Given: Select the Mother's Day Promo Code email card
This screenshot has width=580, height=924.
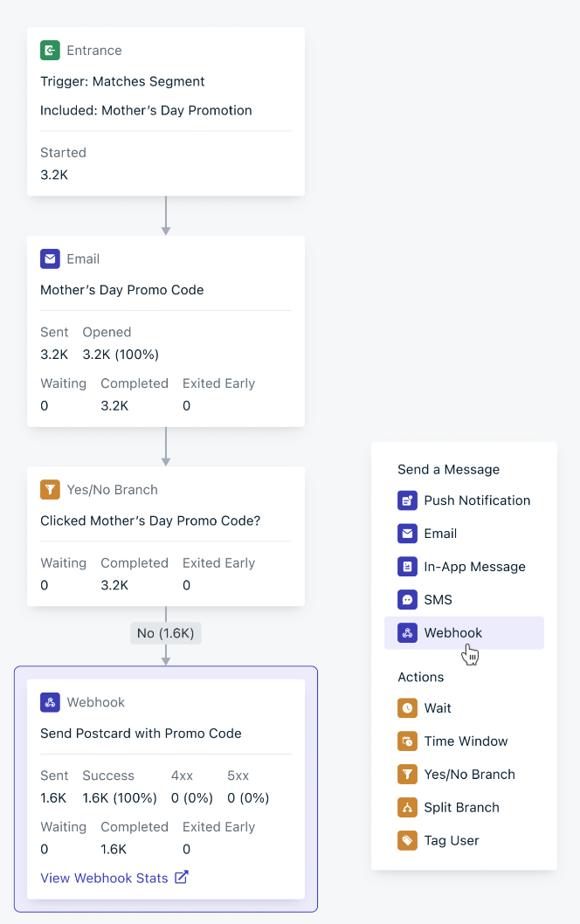Looking at the screenshot, I should click(166, 331).
